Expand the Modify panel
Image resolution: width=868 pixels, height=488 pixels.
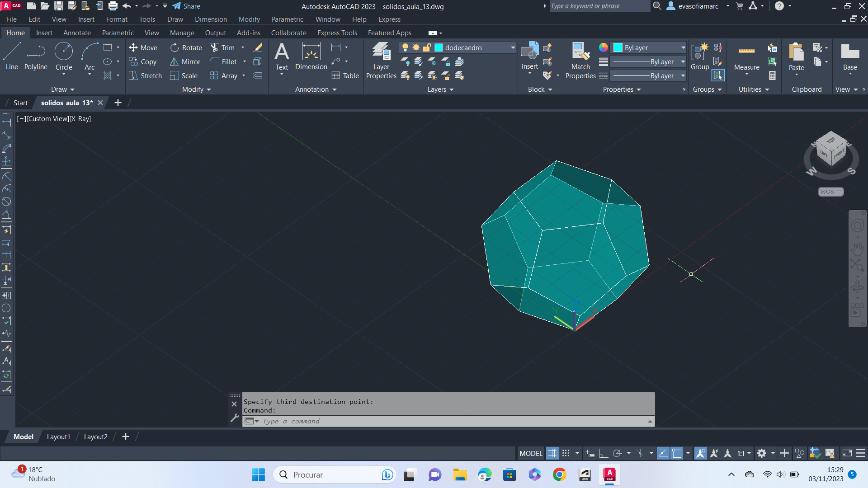(196, 89)
